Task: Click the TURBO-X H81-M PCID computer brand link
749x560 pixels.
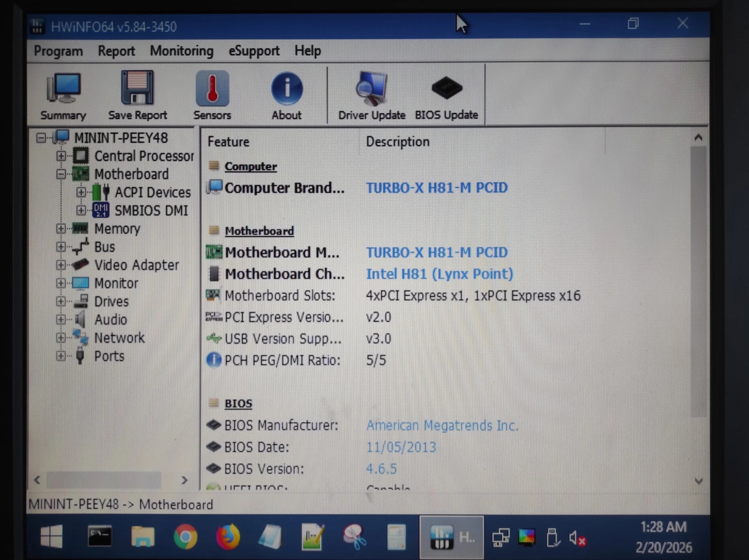Action: tap(437, 188)
